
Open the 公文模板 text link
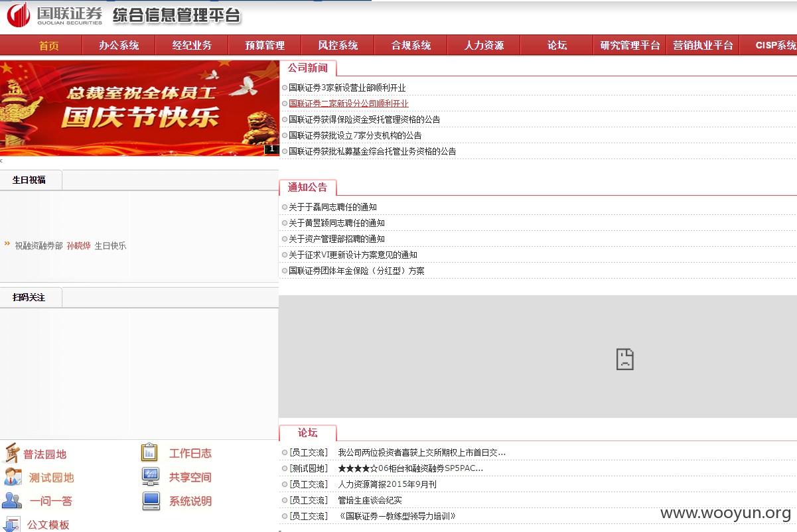48,525
